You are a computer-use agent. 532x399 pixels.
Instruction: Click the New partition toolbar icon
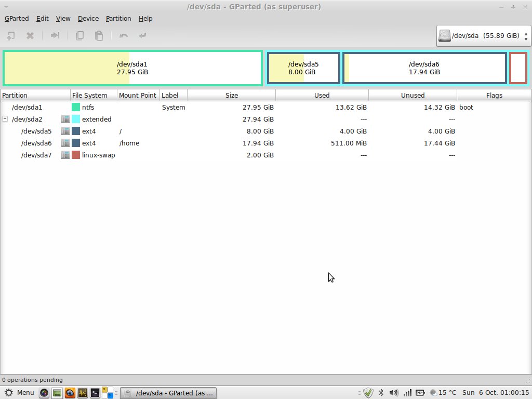tap(11, 35)
